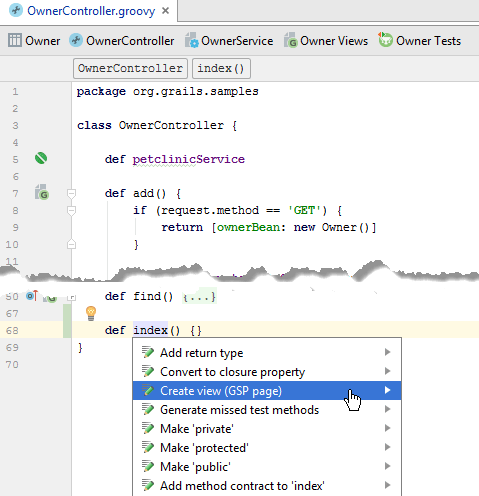Open submenu arrow for Make 'public'

tap(387, 466)
